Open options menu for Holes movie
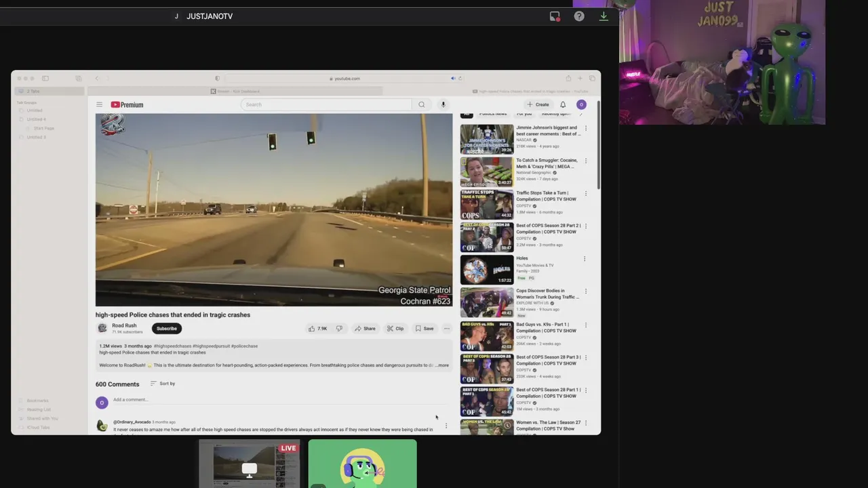This screenshot has height=488, width=868. (586, 258)
